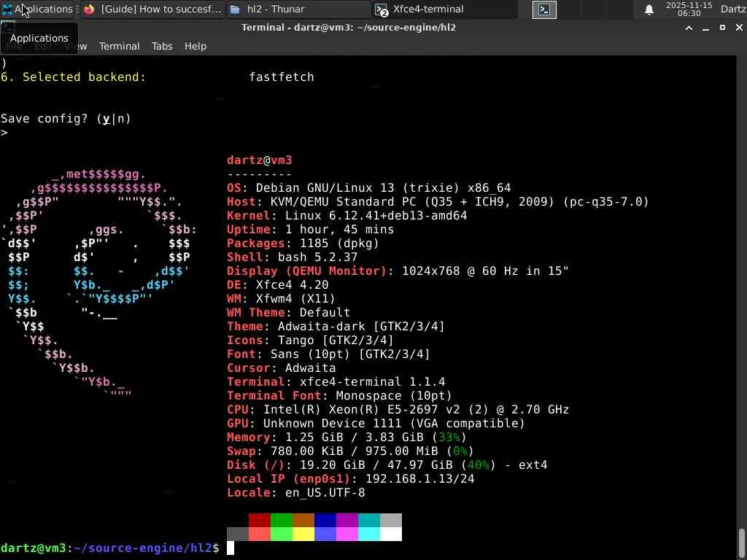Click the Terminal Font line 'Monospace (10pt)'
The width and height of the screenshot is (747, 560).
[339, 395]
